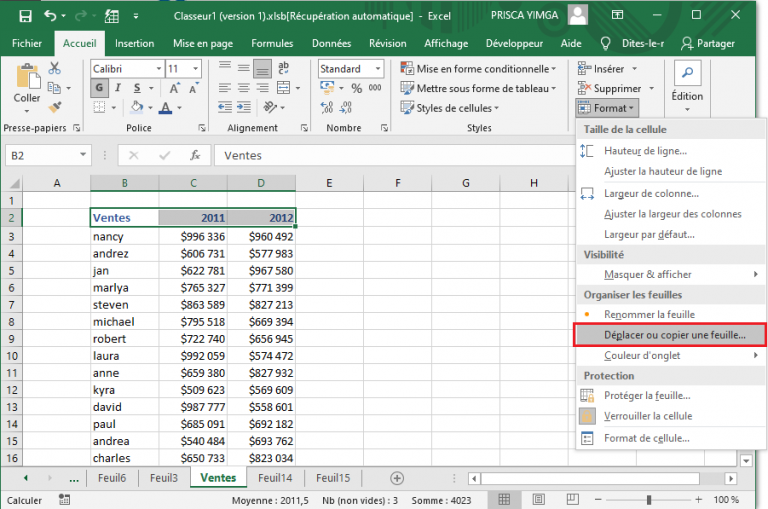
Task: Apply percent style
Action: (x=357, y=88)
